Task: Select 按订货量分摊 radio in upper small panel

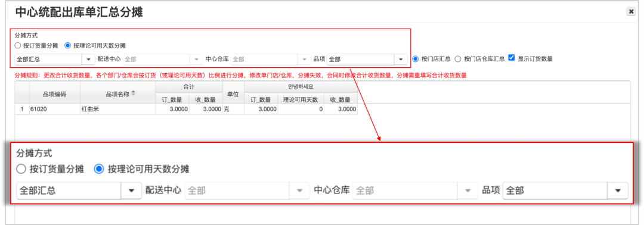Action: 17,45
